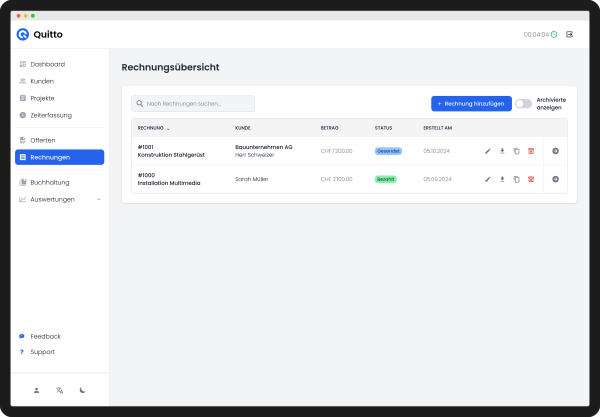
Task: Toggle dark mode with the moon icon
Action: click(x=83, y=390)
